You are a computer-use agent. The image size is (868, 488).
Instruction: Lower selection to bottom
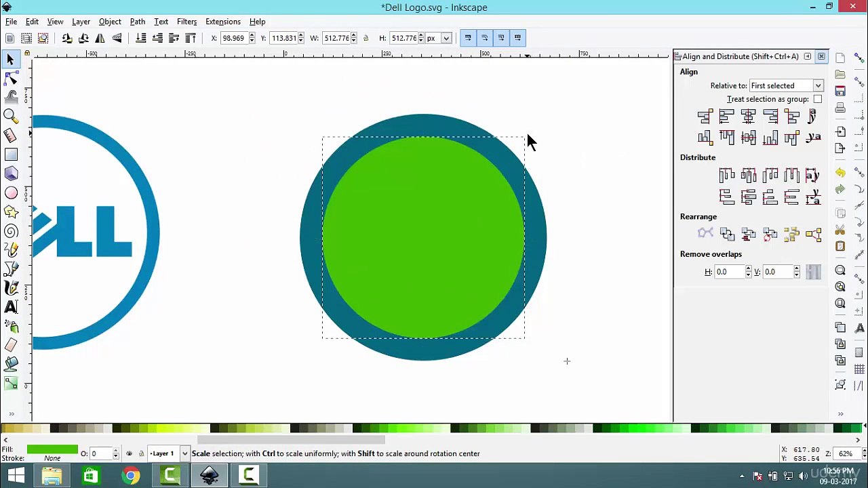pyautogui.click(x=141, y=38)
